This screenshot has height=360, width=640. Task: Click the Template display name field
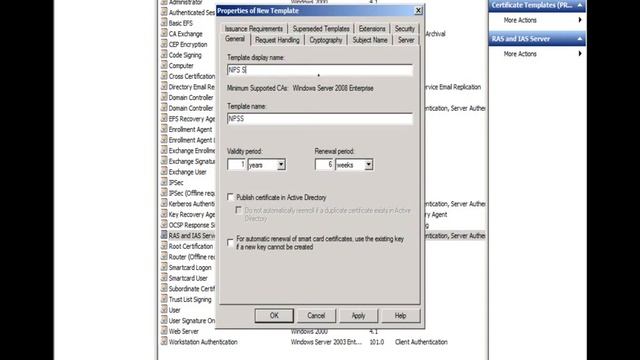(x=320, y=70)
